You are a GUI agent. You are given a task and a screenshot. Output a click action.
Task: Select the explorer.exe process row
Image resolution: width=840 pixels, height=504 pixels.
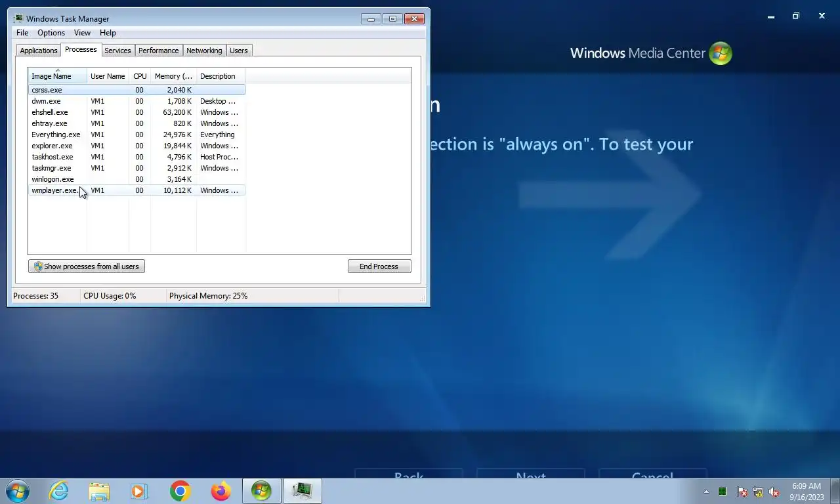point(136,146)
